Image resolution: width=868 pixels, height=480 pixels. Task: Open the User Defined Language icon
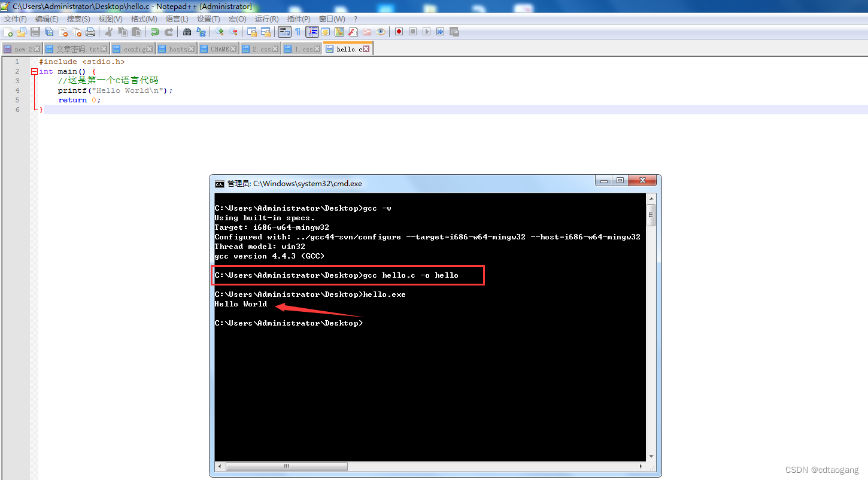click(x=326, y=32)
